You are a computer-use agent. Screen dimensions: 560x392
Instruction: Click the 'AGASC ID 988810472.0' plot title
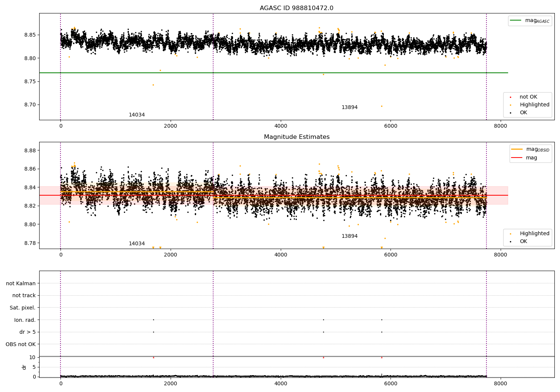pos(296,8)
